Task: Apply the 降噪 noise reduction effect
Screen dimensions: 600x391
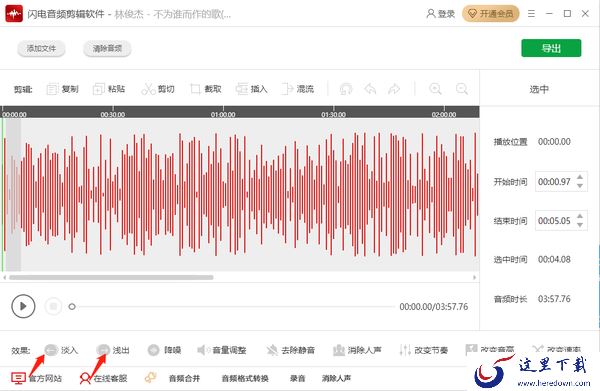Action: 164,350
